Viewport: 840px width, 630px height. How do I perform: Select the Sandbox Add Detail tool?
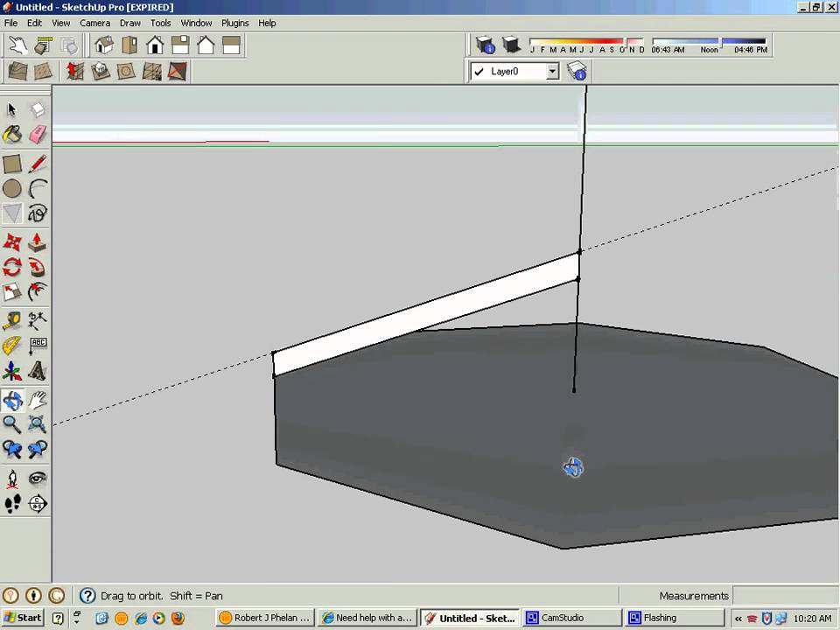(151, 71)
